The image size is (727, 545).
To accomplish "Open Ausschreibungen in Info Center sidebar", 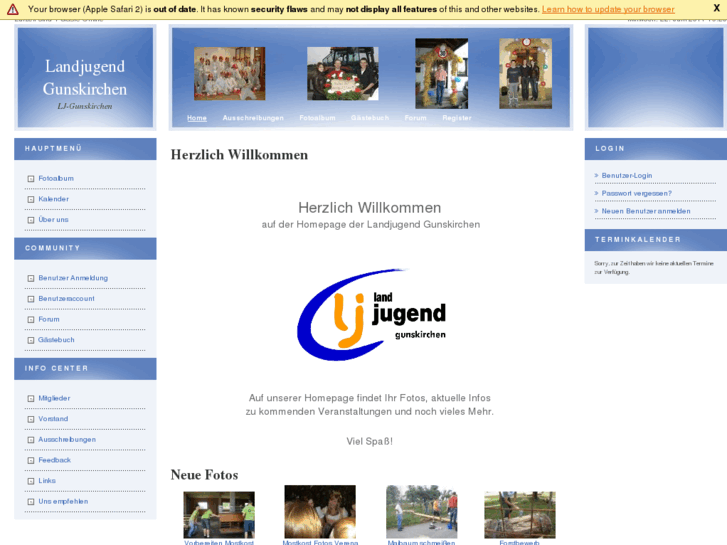I will 67,439.
